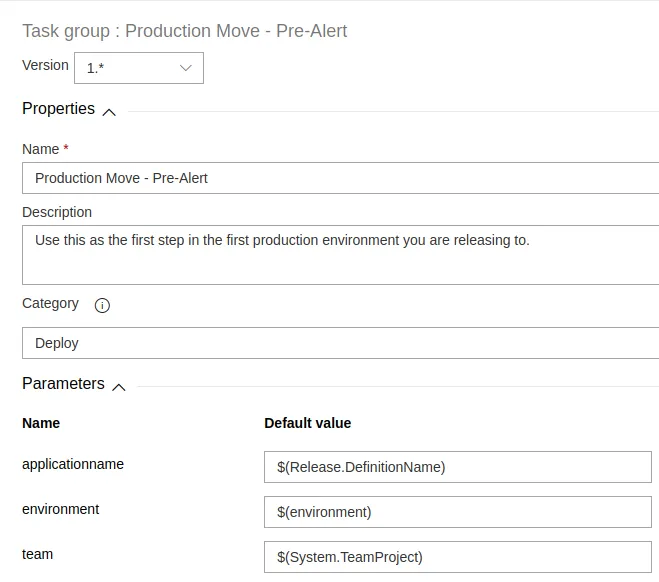The image size is (659, 582).
Task: Click the environment default value field
Action: pyautogui.click(x=457, y=512)
